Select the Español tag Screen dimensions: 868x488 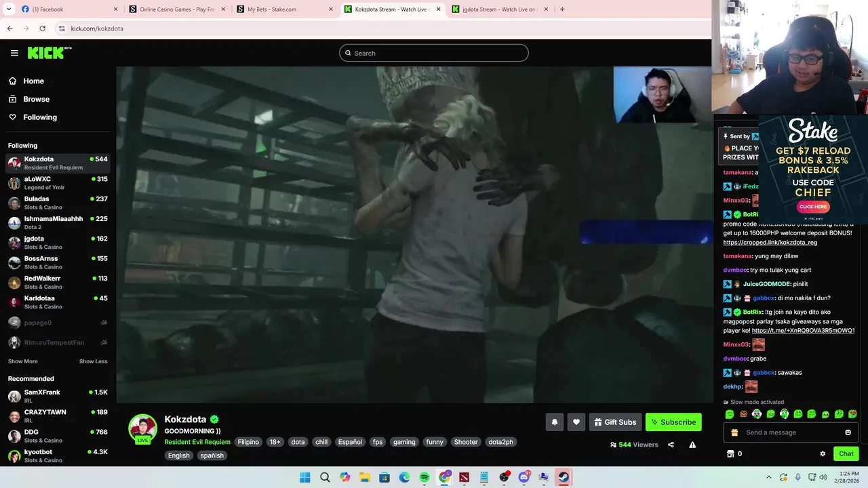350,442
